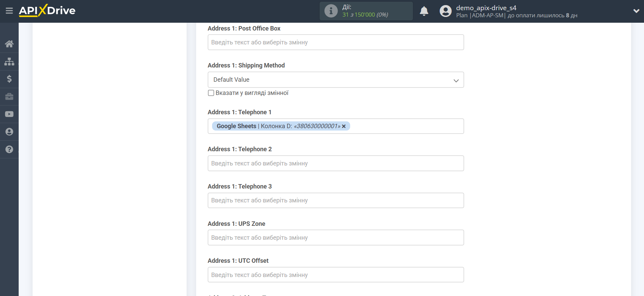Click the Address 1: Telephone 1 label

point(240,112)
